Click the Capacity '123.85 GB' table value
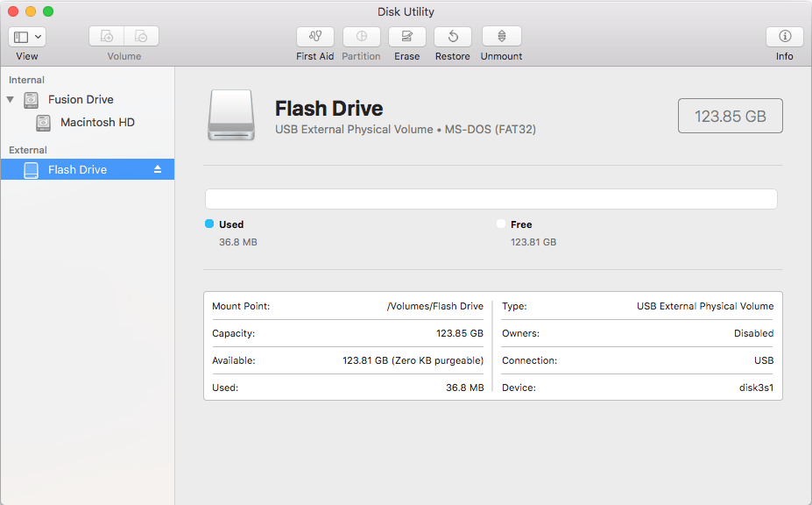Image resolution: width=812 pixels, height=505 pixels. tap(460, 333)
